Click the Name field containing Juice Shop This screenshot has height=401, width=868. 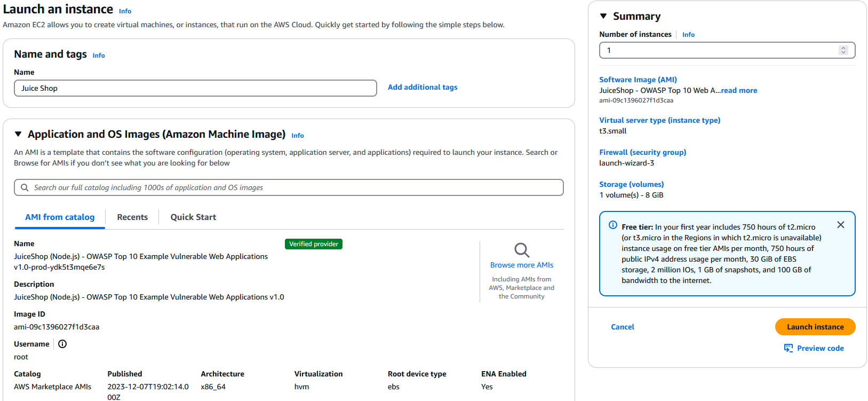point(195,88)
